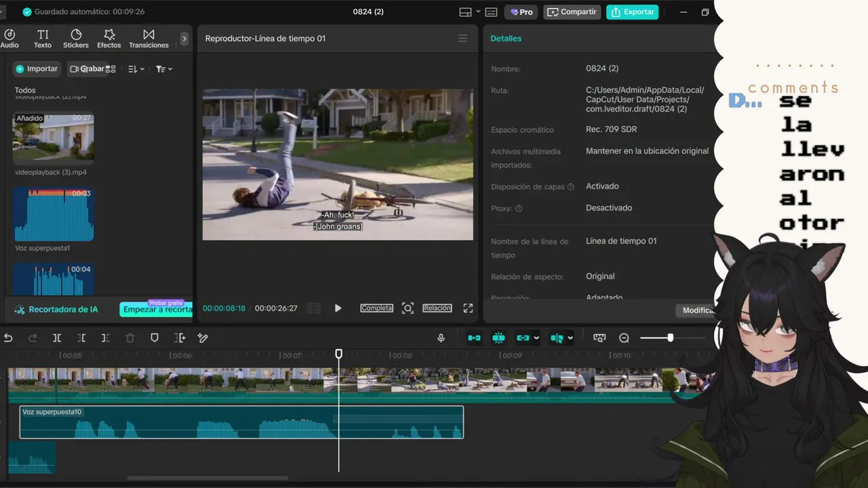Open the Completa preview quality menu
This screenshot has width=868, height=488.
tap(376, 308)
